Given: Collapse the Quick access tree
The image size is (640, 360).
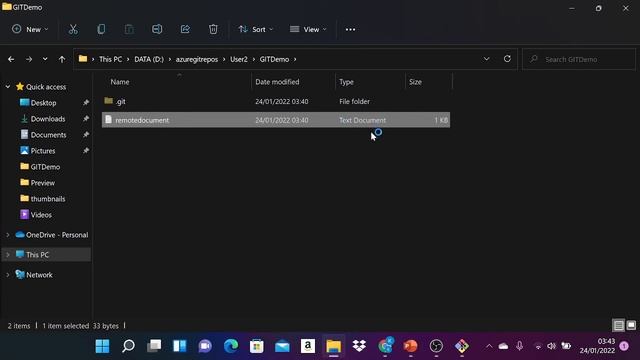Looking at the screenshot, I should (x=8, y=87).
